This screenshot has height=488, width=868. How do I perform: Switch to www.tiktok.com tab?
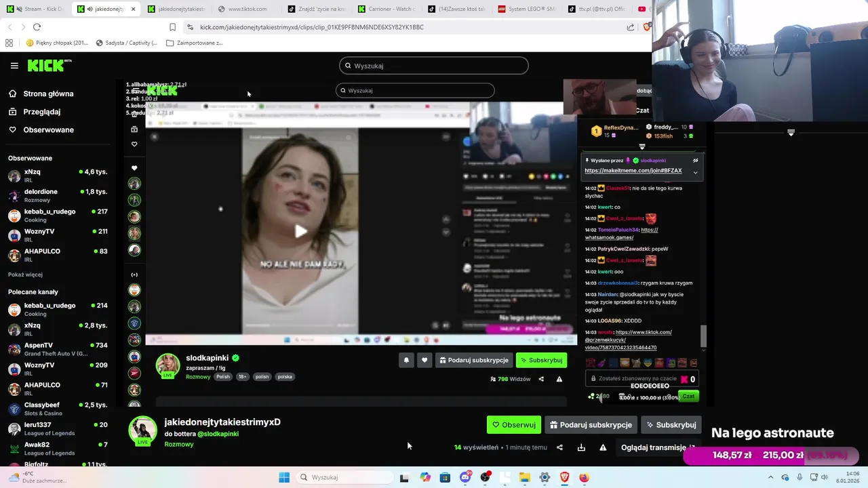[x=248, y=9]
